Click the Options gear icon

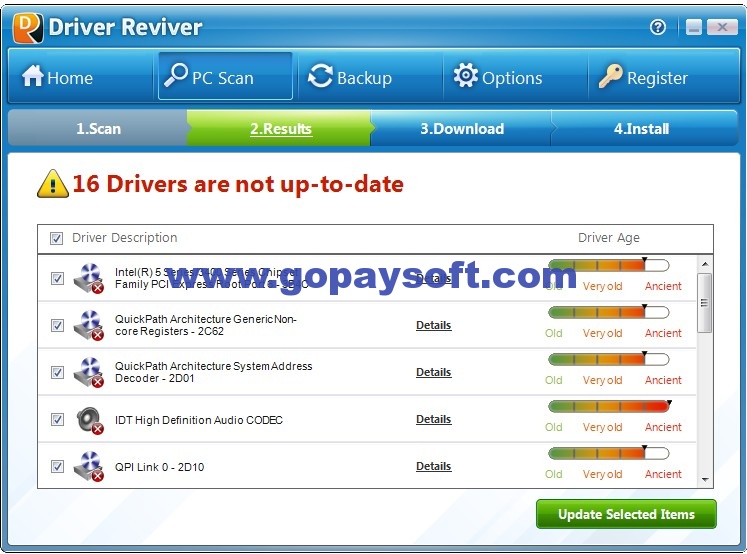[x=465, y=75]
